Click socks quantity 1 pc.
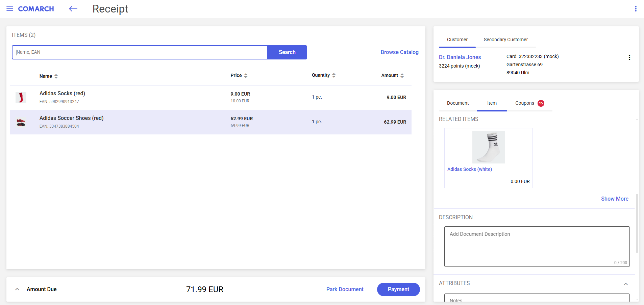The width and height of the screenshot is (644, 305). (x=317, y=97)
